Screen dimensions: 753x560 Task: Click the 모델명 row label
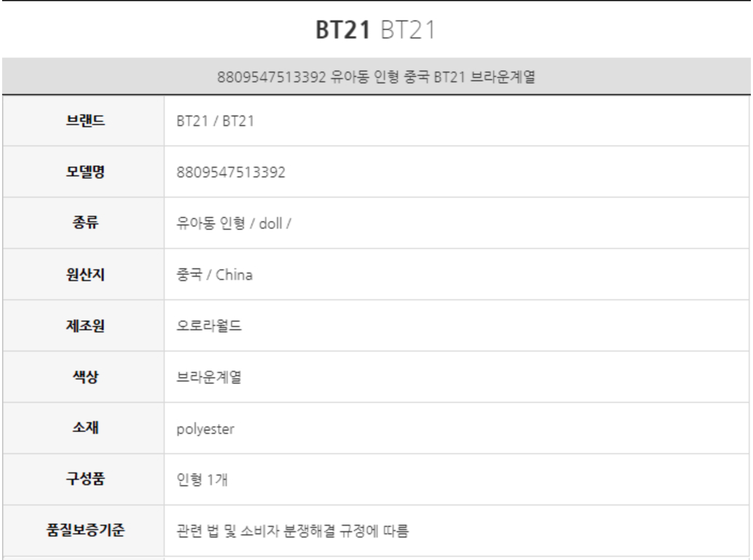click(85, 172)
